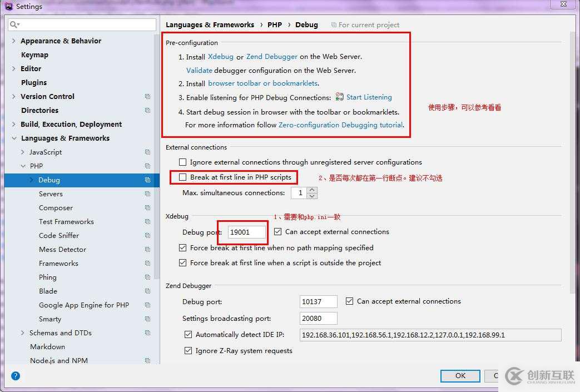This screenshot has width=580, height=392.
Task: Click project-level icon beside Test Frameworks
Action: click(147, 221)
